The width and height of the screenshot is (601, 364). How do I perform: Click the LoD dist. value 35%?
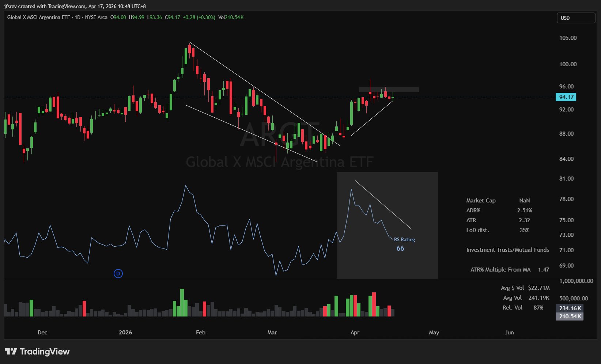(x=524, y=230)
